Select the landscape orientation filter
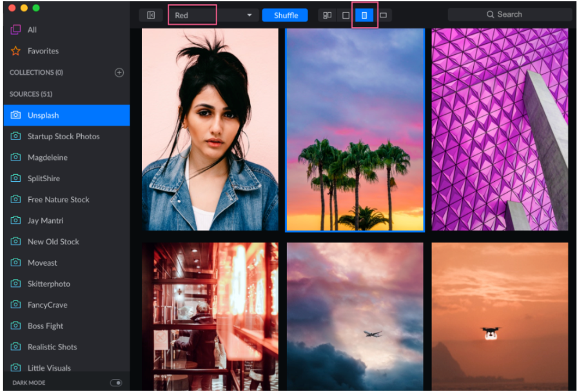This screenshot has height=392, width=577. click(x=383, y=15)
